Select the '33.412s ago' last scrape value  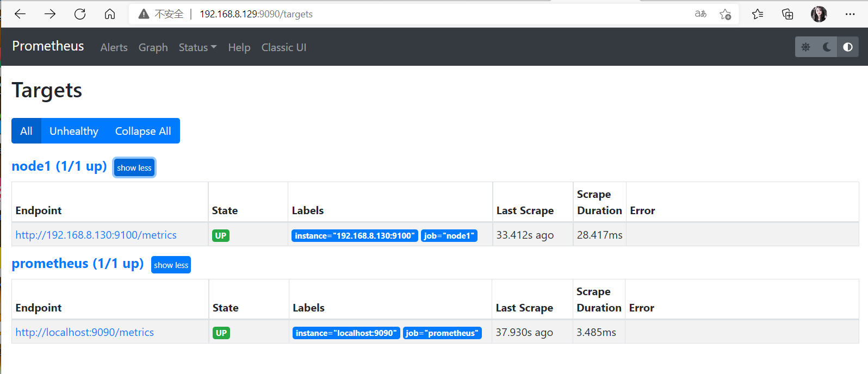click(x=525, y=235)
